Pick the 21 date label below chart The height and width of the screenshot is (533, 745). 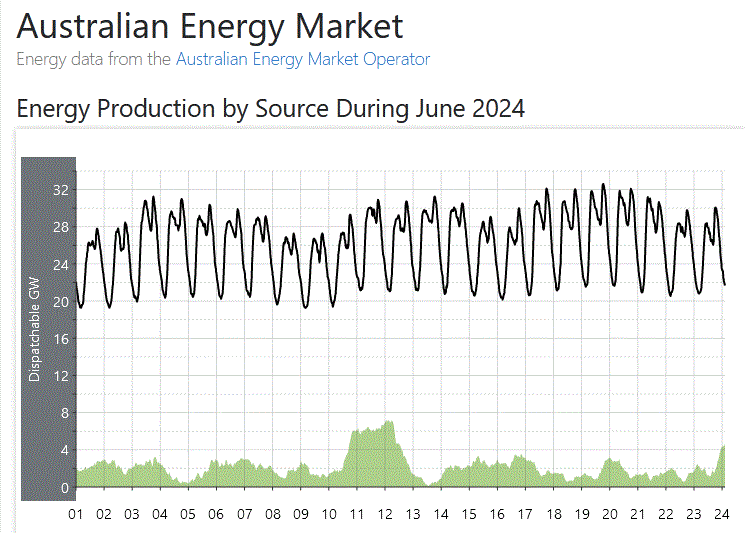click(x=639, y=514)
